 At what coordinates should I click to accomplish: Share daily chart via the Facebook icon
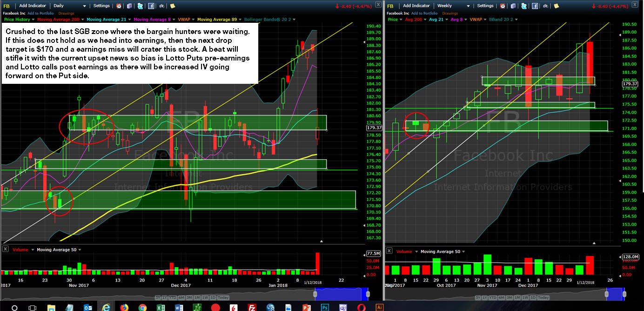click(x=151, y=6)
